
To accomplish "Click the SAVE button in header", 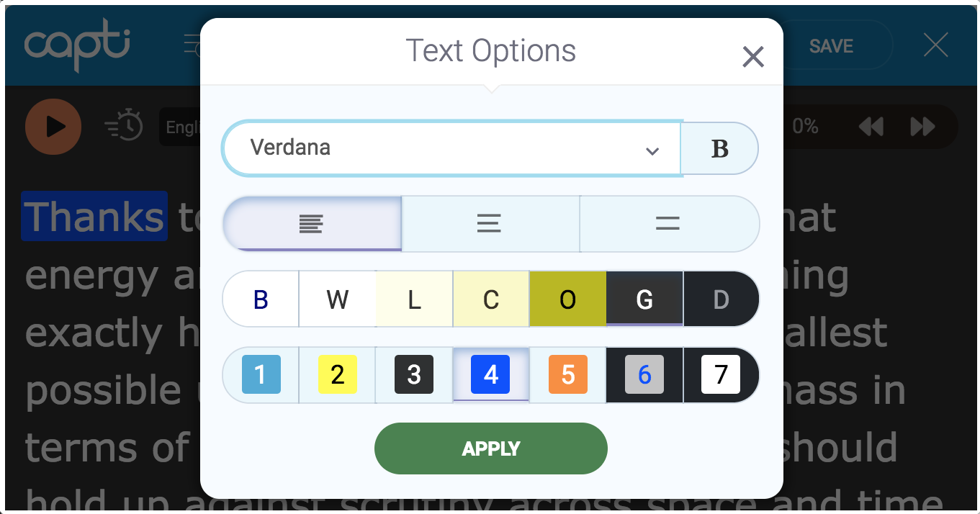I will [831, 46].
